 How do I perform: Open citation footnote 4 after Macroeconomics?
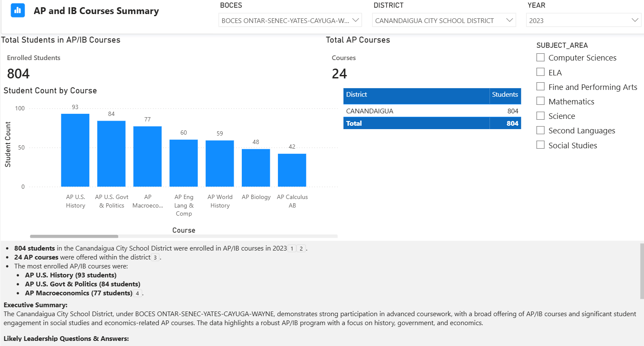[x=137, y=293]
